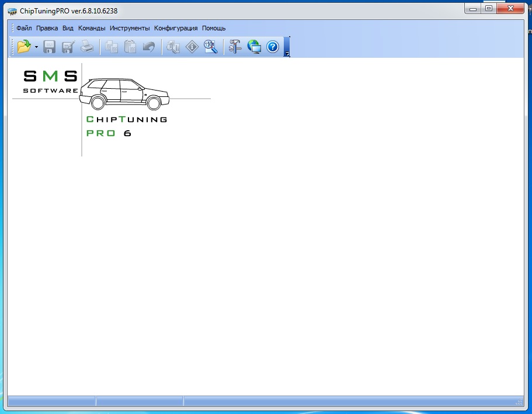
Task: Open the Команды menu
Action: pos(92,28)
